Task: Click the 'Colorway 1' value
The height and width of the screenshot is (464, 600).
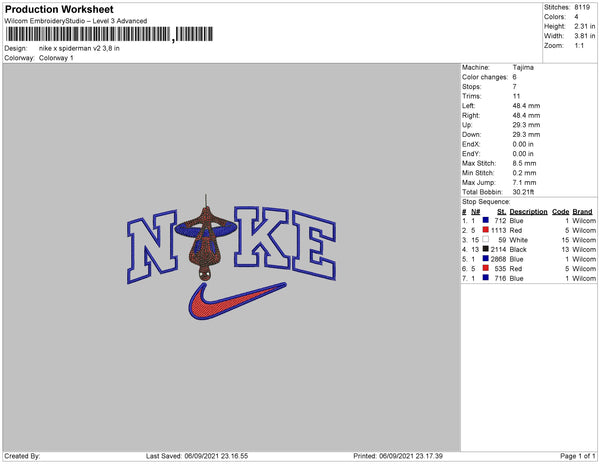Action: (56, 58)
